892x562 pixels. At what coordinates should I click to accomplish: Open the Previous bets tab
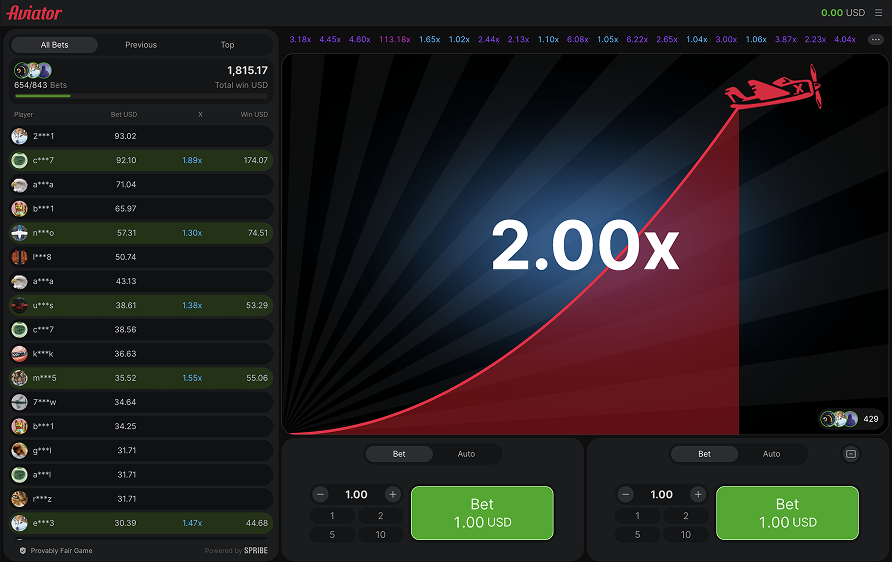point(141,45)
